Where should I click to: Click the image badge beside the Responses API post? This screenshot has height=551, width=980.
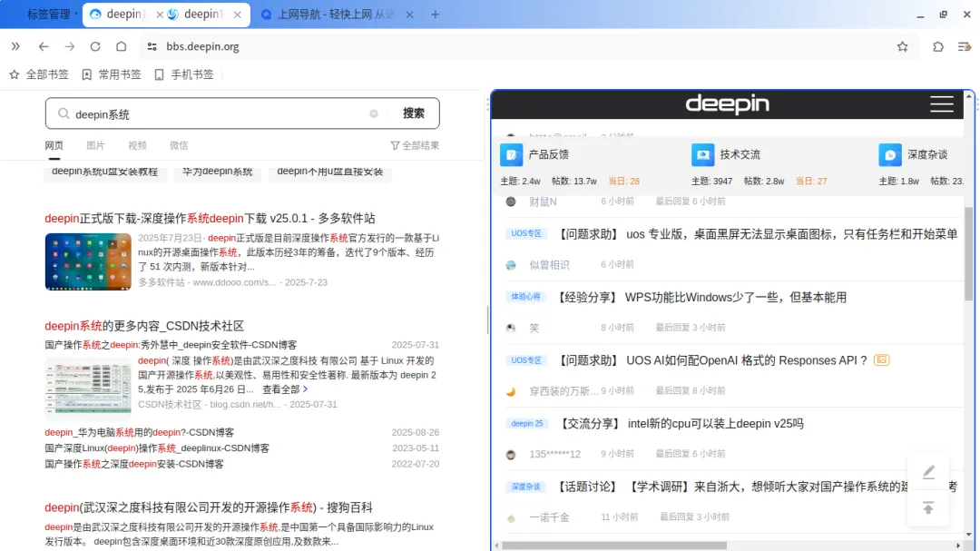[881, 360]
